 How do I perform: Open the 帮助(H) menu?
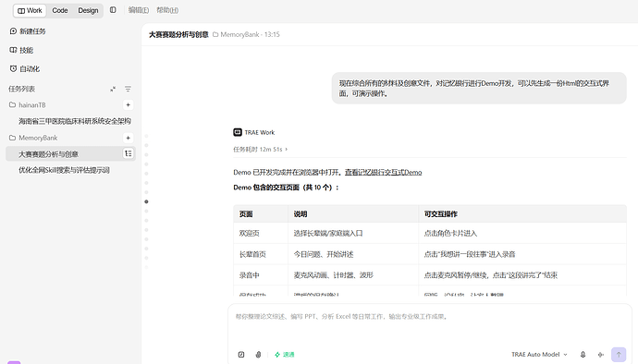point(167,10)
